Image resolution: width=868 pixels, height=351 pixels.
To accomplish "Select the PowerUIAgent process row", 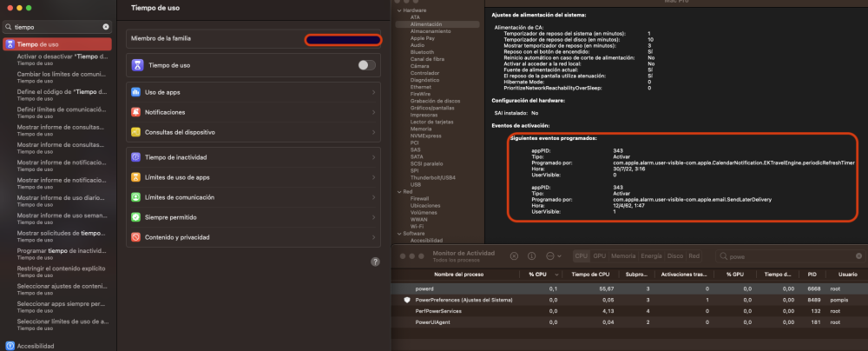I will point(628,322).
